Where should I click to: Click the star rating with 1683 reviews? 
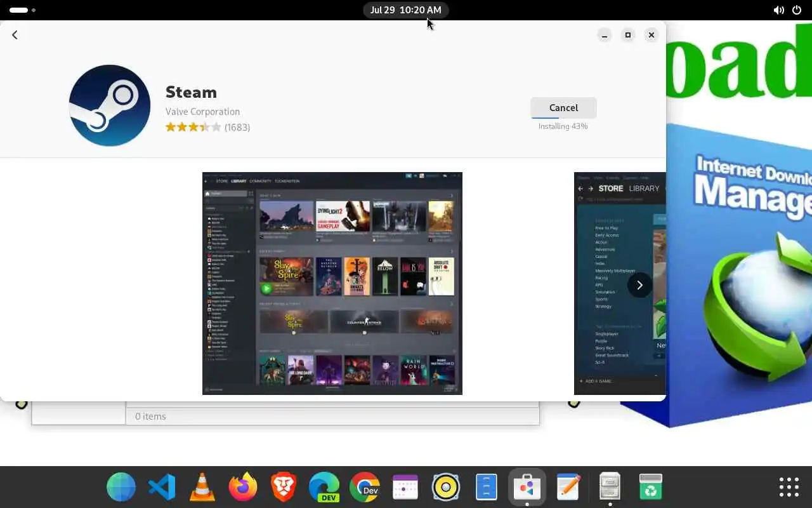(207, 127)
